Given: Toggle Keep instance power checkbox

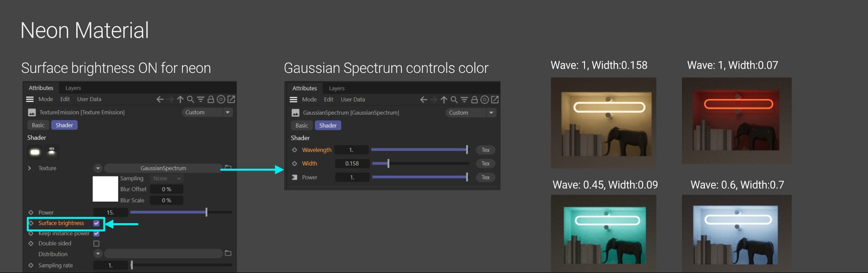Looking at the screenshot, I should (96, 234).
